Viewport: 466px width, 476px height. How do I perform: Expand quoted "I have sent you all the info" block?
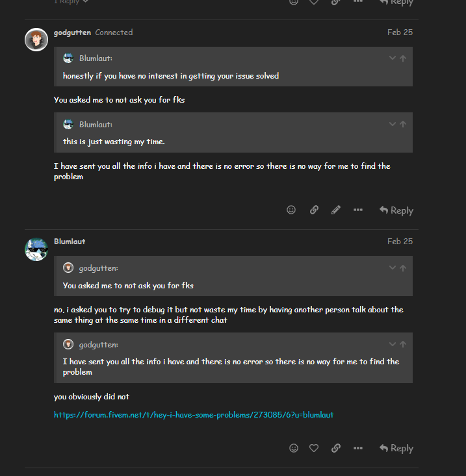pos(393,344)
